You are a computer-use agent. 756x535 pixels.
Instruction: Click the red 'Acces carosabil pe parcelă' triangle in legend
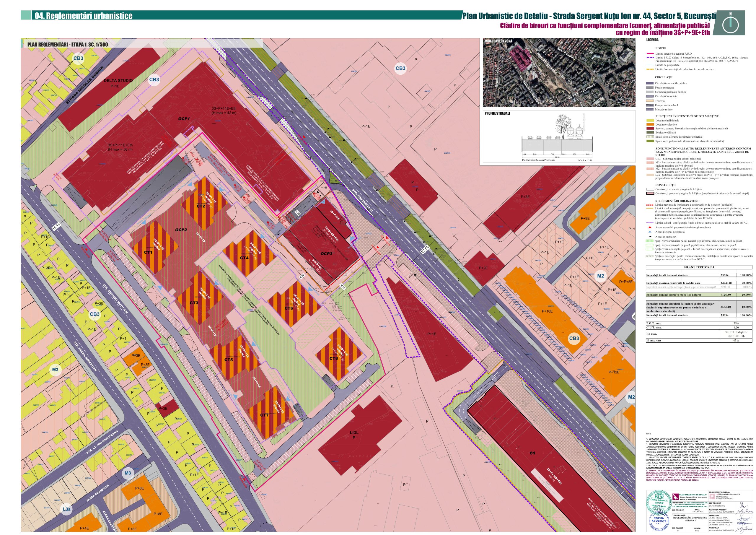point(650,227)
